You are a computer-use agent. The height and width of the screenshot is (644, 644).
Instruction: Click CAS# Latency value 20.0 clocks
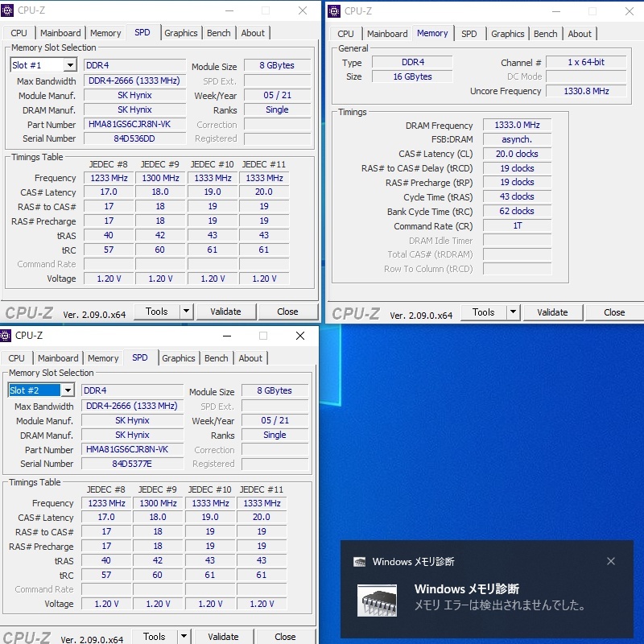point(517,154)
